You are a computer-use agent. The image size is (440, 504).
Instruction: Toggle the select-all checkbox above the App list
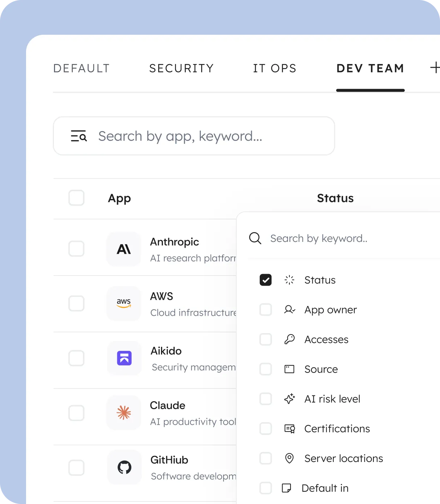(76, 198)
